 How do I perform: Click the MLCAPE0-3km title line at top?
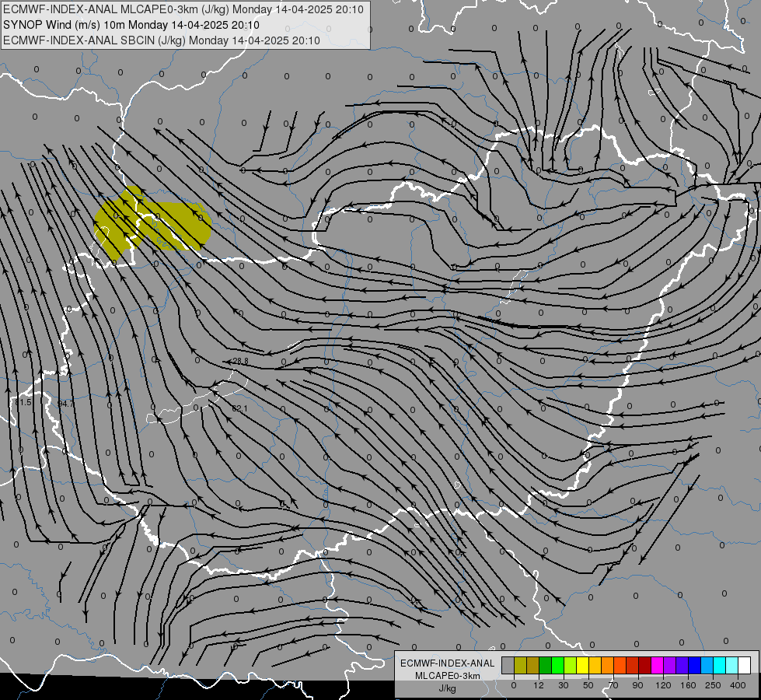point(183,9)
